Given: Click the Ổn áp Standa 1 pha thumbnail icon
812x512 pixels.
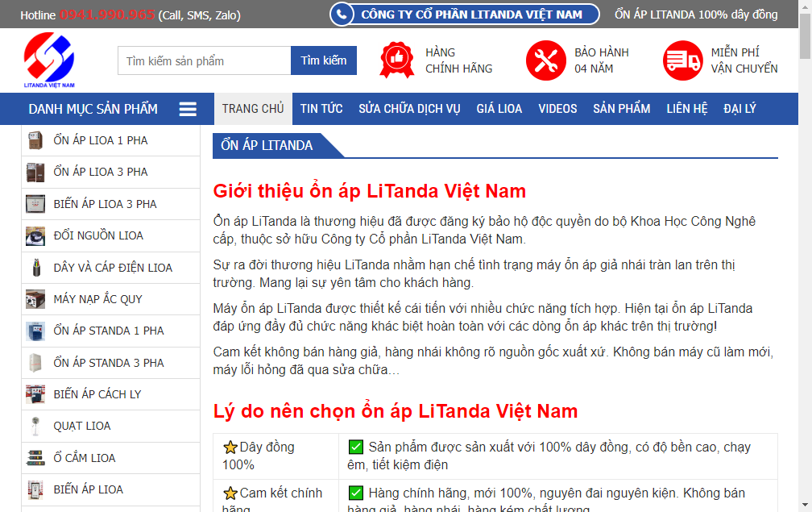Looking at the screenshot, I should tap(35, 331).
